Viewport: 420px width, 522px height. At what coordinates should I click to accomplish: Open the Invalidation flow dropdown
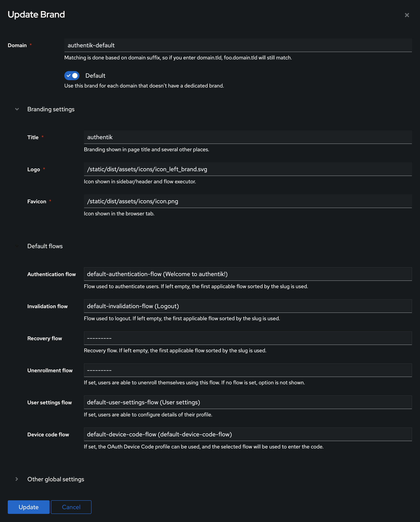pyautogui.click(x=248, y=306)
